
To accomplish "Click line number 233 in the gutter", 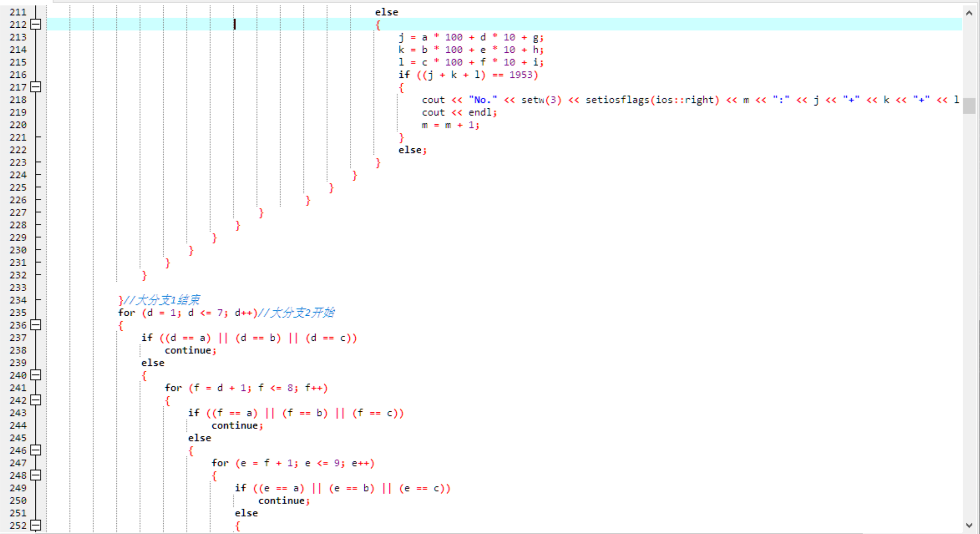I will (18, 288).
